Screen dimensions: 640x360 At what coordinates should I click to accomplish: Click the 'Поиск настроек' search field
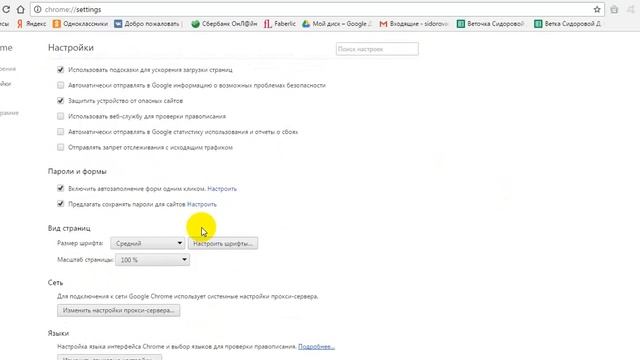coord(377,49)
